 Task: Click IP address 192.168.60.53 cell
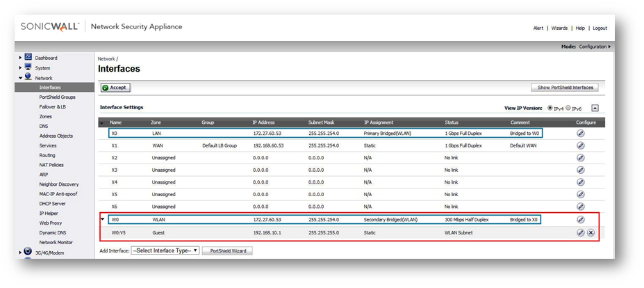[x=267, y=145]
